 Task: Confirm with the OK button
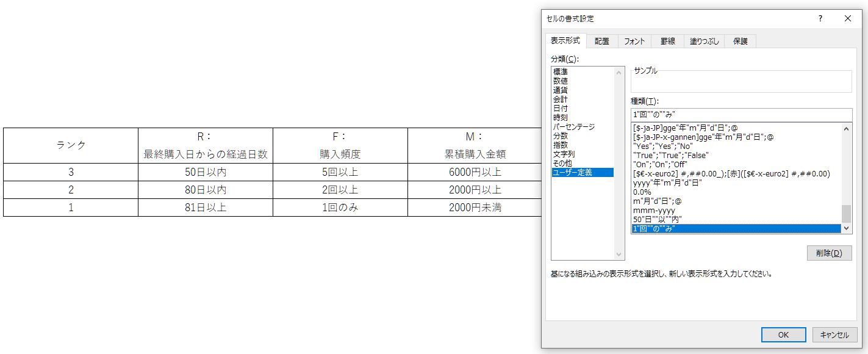coord(783,334)
